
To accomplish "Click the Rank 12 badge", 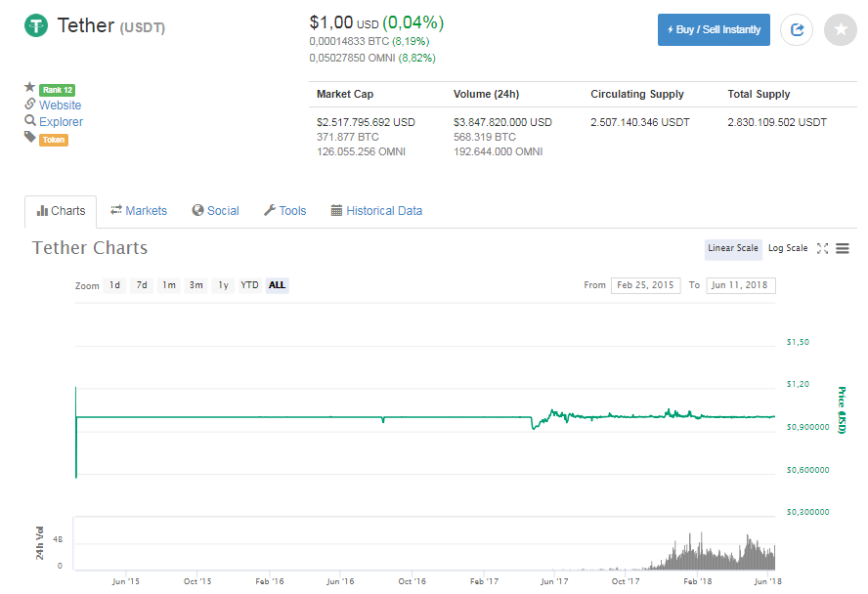I will point(57,90).
